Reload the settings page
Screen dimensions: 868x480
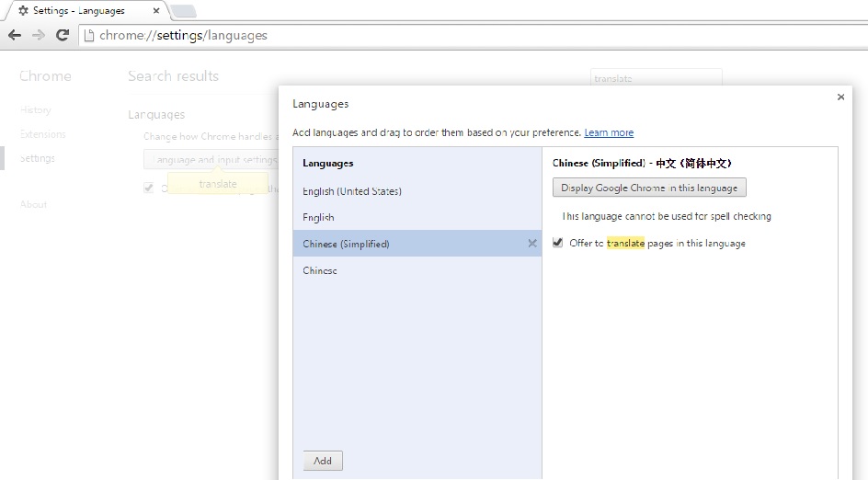[63, 36]
